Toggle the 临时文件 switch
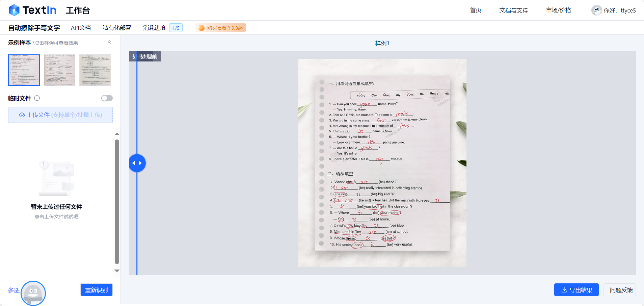Viewport: 644px width, 306px height. click(x=107, y=98)
